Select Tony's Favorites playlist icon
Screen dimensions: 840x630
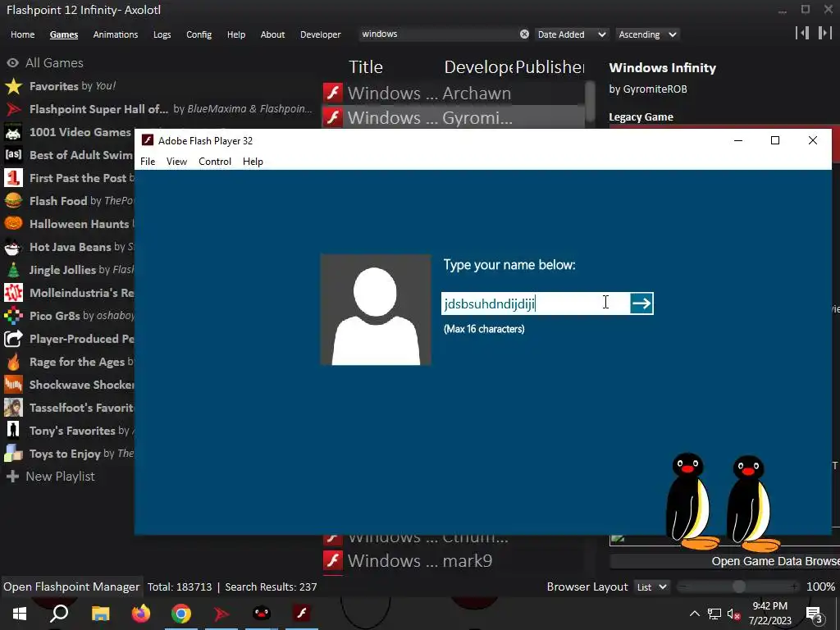point(13,430)
